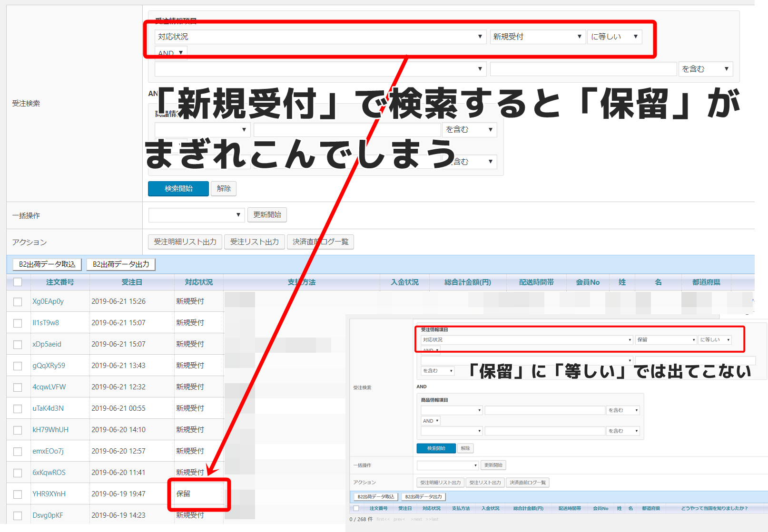
Task: Click 受注リスト出力 in the inset screenshot
Action: [485, 483]
